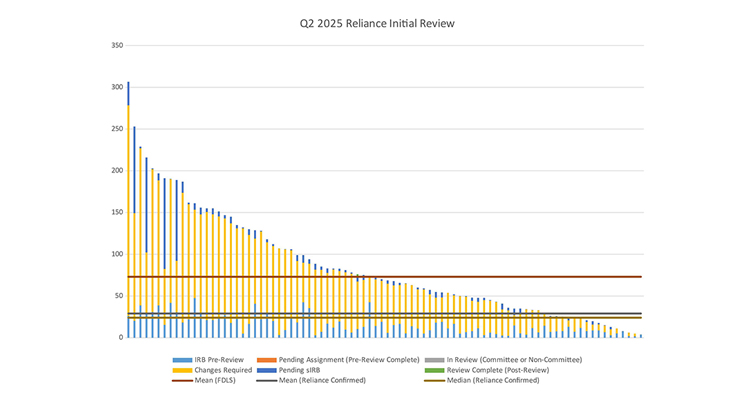Viewport: 750px width, 400px height.
Task: Select the chart title Q2 2025 Reliance Initial Review
Action: tap(374, 22)
